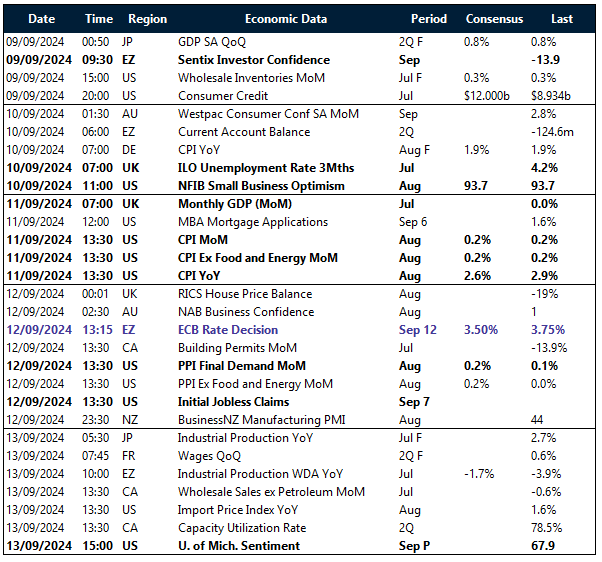Click the Time column header

99,19
